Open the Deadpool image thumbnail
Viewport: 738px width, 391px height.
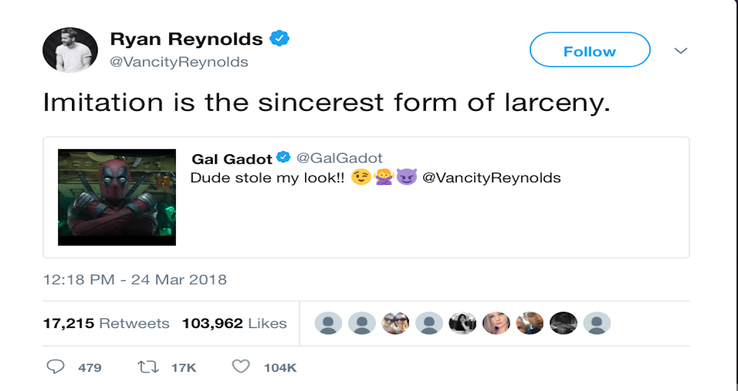pos(117,197)
